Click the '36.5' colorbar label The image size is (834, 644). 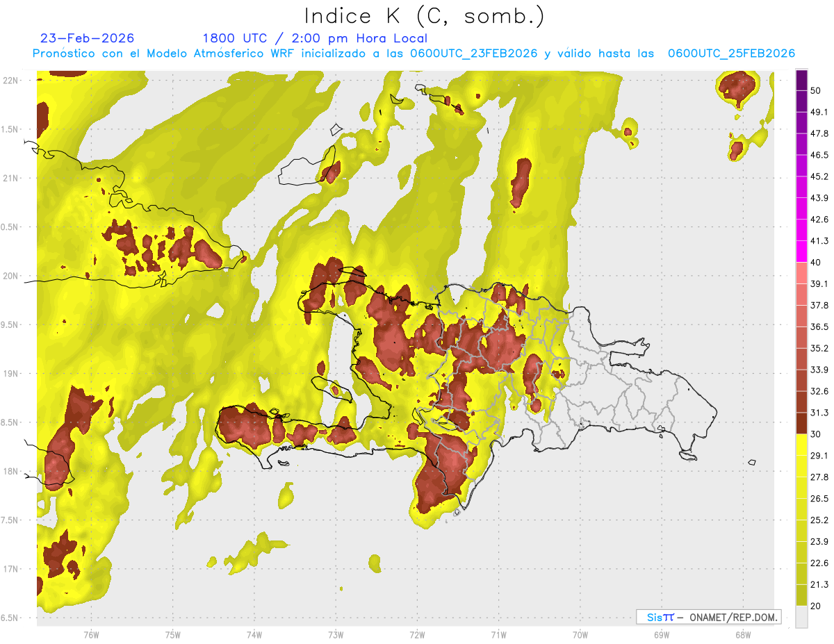click(x=819, y=327)
